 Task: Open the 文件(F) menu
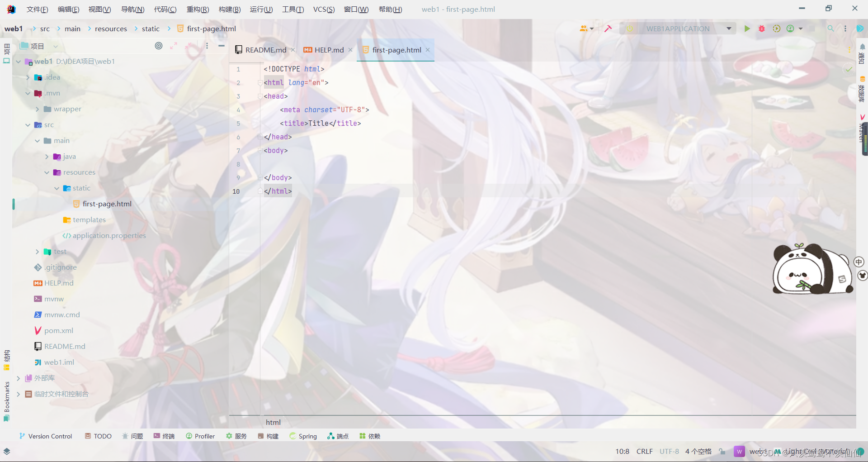tap(37, 10)
